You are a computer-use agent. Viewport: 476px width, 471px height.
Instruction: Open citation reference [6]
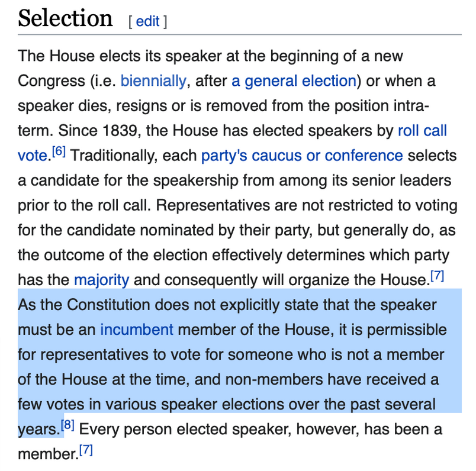point(59,151)
